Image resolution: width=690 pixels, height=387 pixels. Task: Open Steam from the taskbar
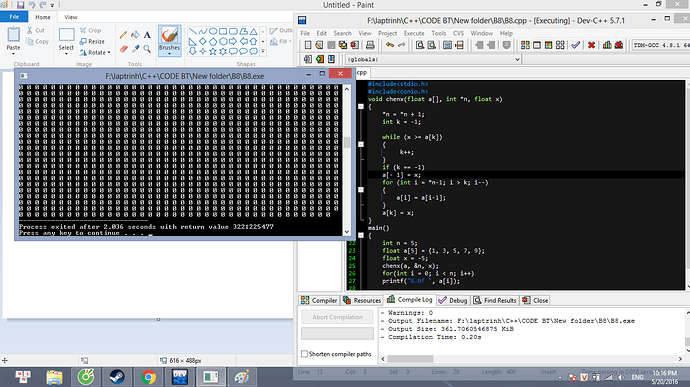click(x=117, y=377)
